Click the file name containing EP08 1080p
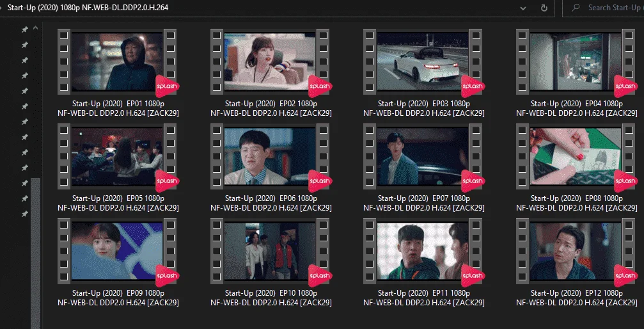644x329 pixels. [x=577, y=203]
